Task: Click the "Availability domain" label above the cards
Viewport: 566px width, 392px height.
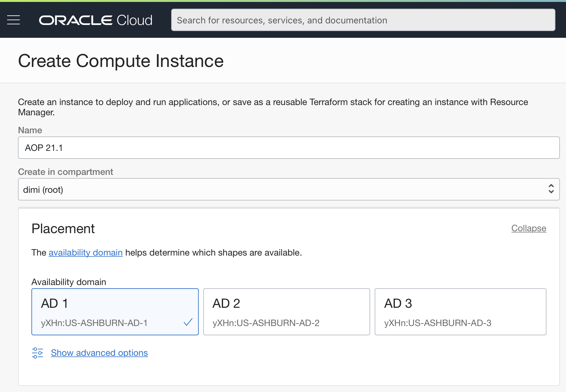Action: tap(69, 282)
